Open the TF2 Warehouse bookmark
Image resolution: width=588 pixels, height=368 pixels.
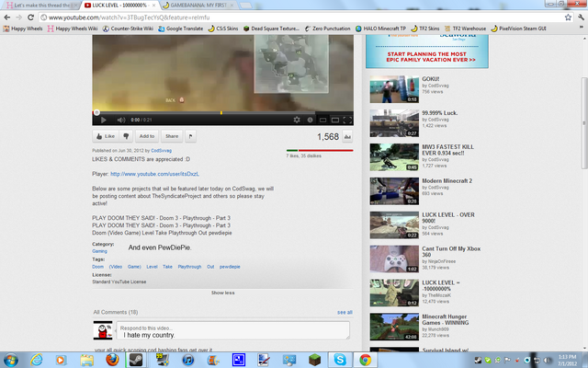click(x=465, y=29)
